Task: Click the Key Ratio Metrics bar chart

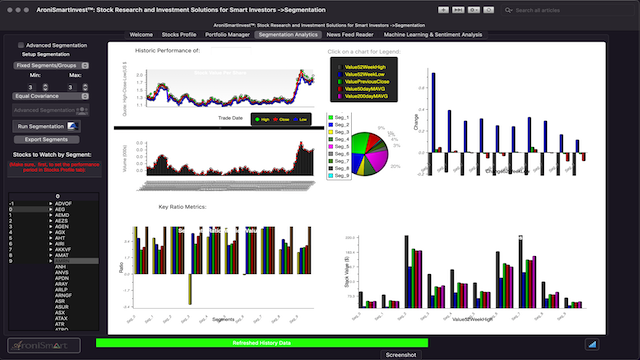Action: pos(222,267)
